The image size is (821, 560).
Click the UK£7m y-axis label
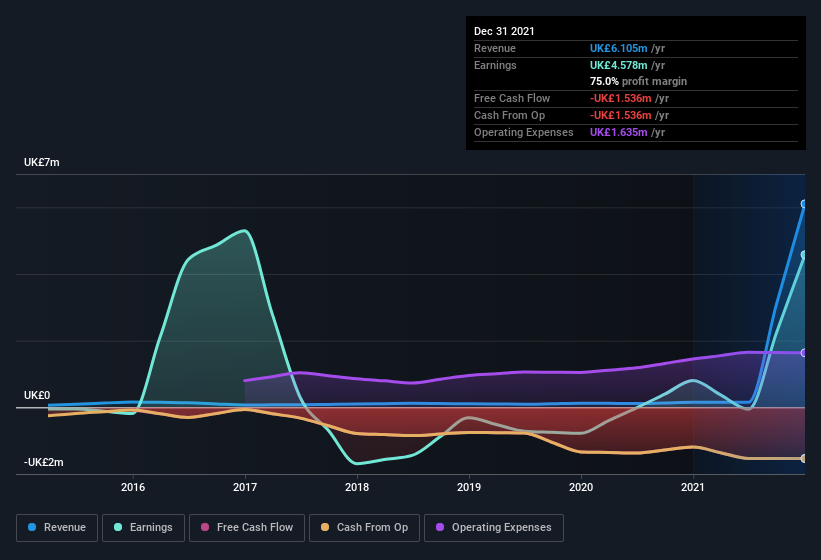[x=42, y=162]
